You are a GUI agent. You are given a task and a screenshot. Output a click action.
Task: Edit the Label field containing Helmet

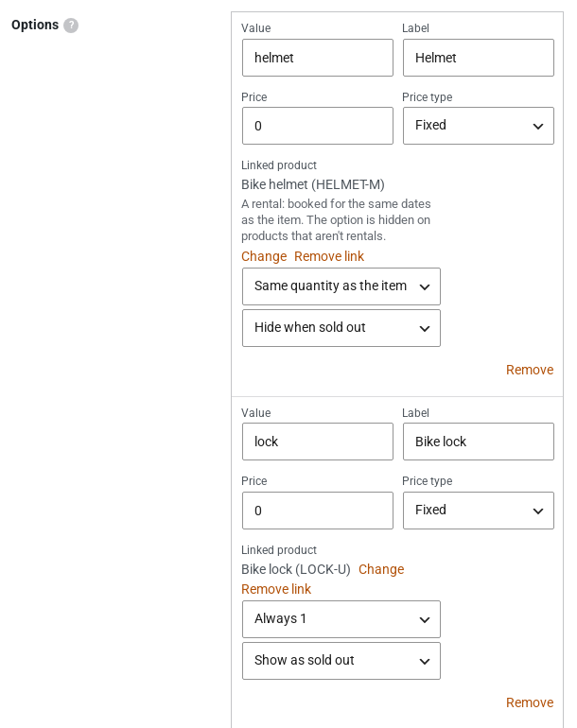click(x=478, y=58)
